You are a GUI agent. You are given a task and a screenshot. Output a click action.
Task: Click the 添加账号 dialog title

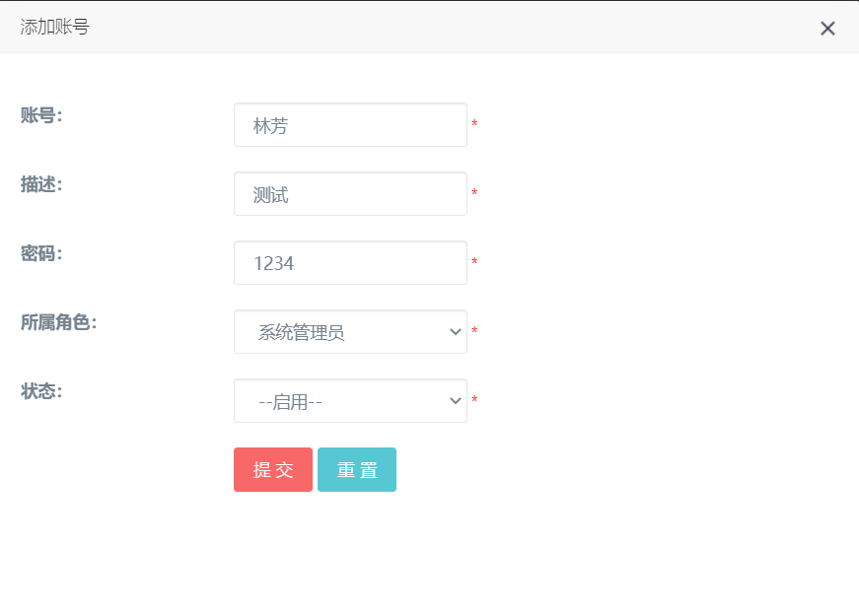(x=54, y=28)
